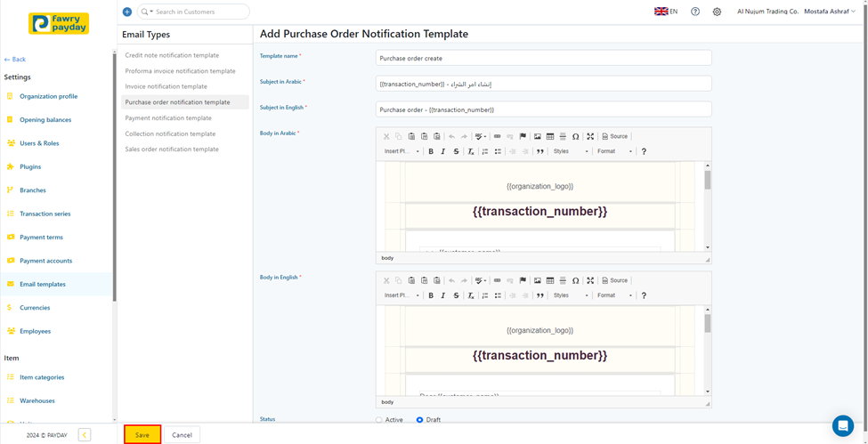868x444 pixels.
Task: Click the Template name input field
Action: click(543, 58)
